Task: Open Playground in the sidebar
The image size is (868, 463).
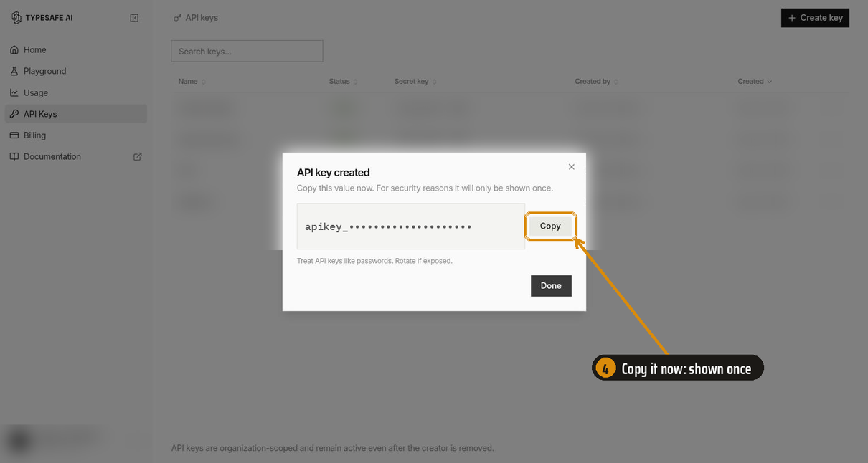Action: (75, 71)
